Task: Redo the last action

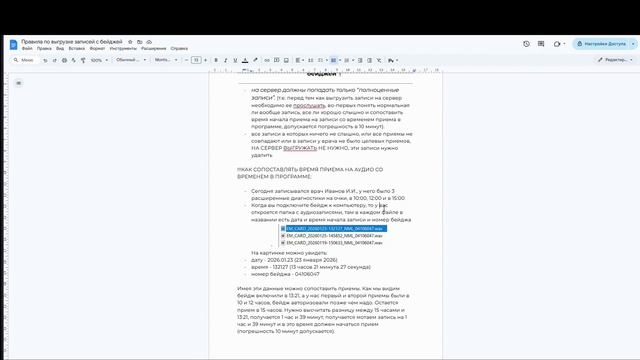Action: click(x=54, y=60)
